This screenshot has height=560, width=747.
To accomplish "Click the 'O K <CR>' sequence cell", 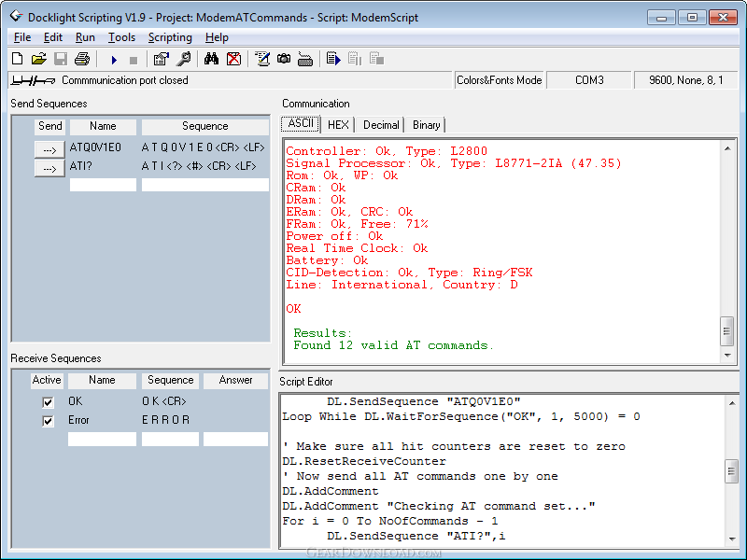I will pyautogui.click(x=164, y=401).
